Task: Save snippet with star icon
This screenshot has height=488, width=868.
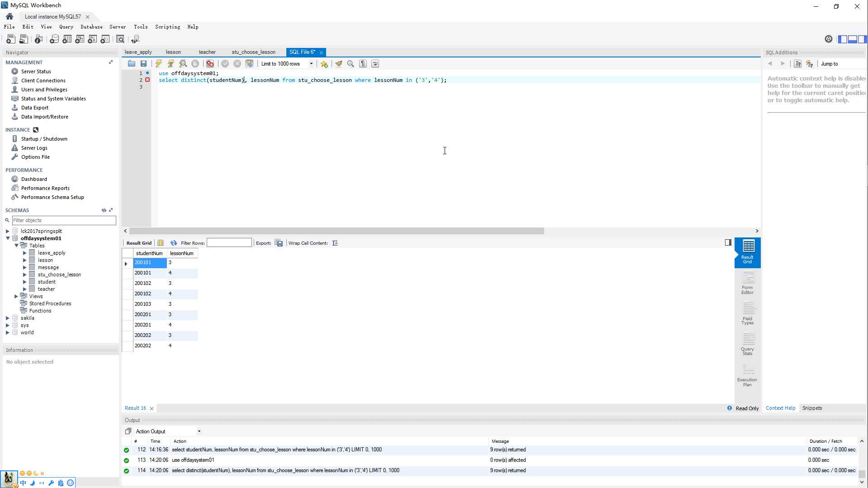Action: click(324, 64)
